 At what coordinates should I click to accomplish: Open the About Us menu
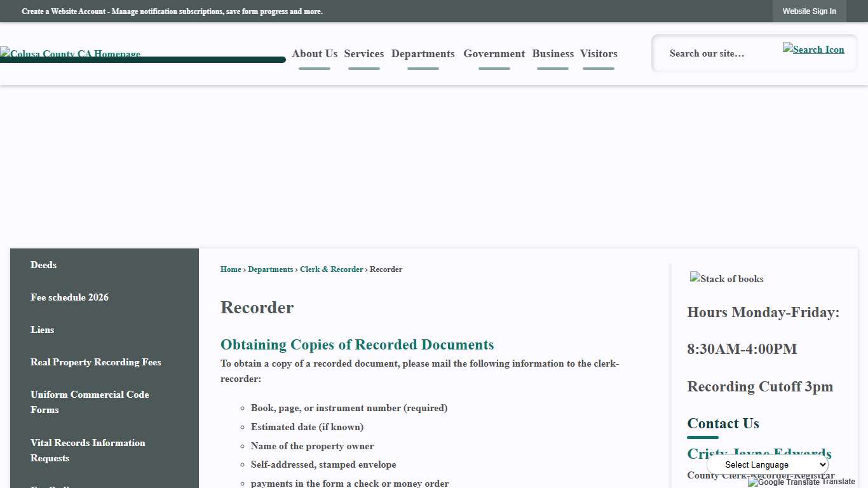click(x=314, y=54)
